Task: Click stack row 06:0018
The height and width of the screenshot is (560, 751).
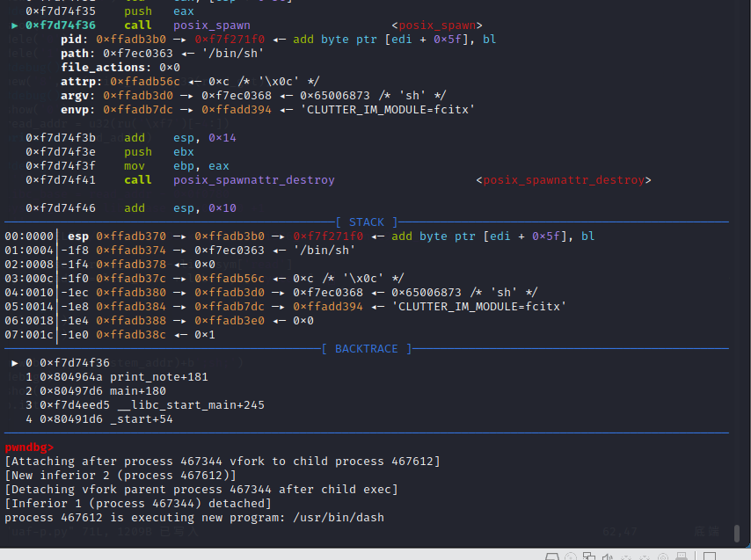Action: [x=159, y=321]
